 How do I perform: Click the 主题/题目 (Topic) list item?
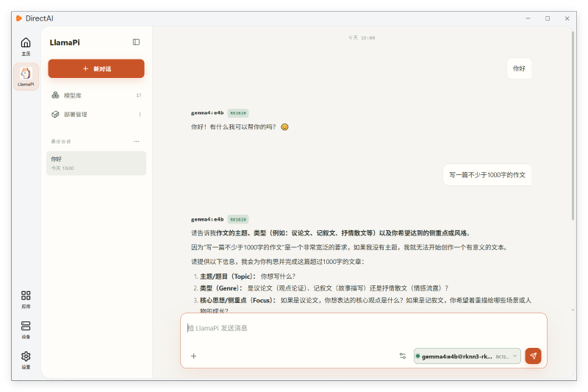point(248,277)
